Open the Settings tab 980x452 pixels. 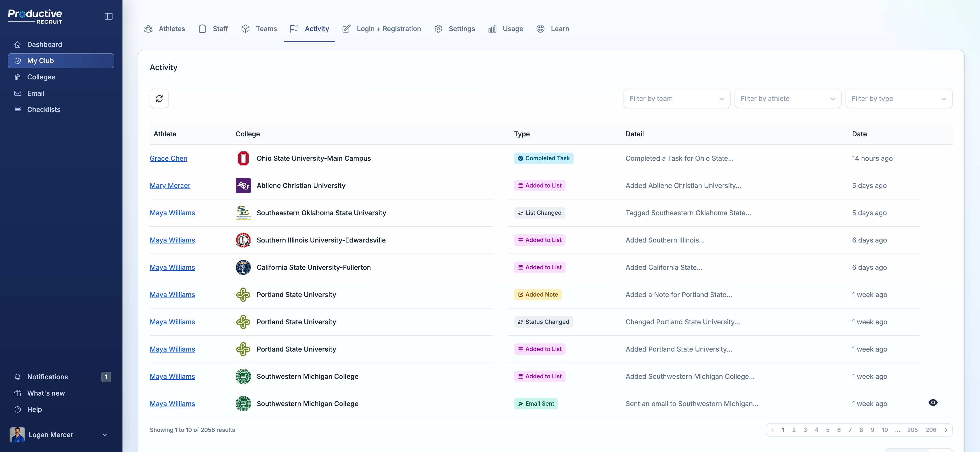(455, 29)
